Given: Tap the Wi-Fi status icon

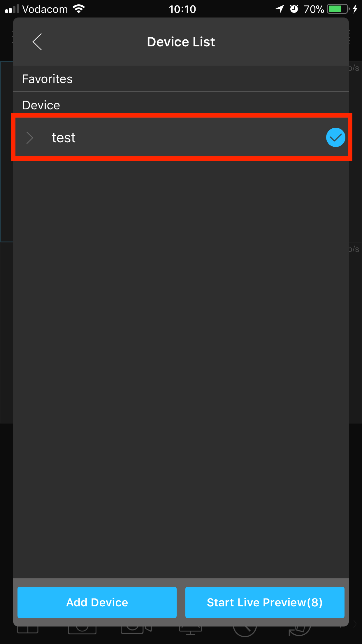Looking at the screenshot, I should coord(79,9).
